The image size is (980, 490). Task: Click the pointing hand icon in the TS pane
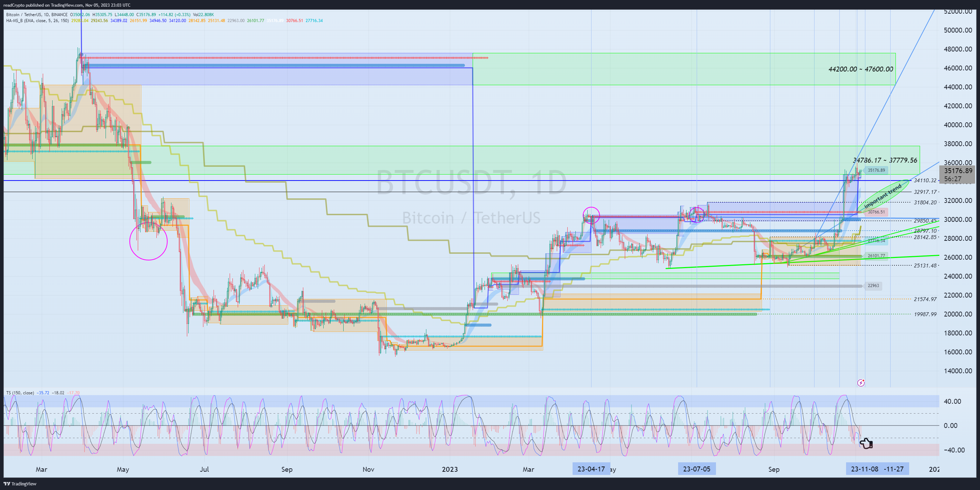(x=866, y=444)
